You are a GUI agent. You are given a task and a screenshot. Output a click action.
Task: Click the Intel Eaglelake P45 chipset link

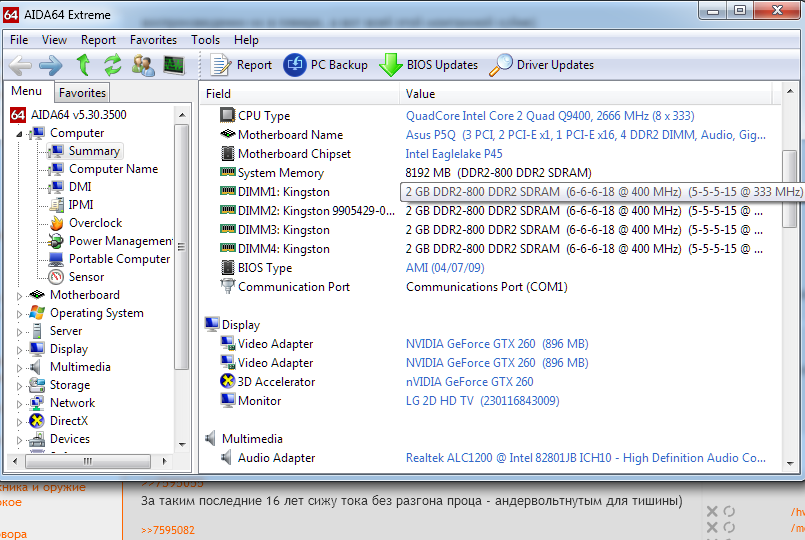point(454,154)
